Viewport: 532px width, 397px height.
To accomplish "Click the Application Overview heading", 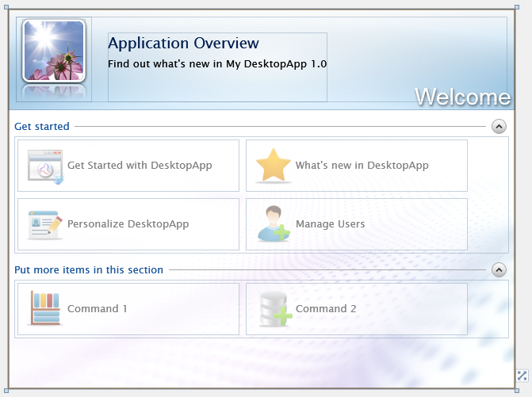I will coord(183,44).
